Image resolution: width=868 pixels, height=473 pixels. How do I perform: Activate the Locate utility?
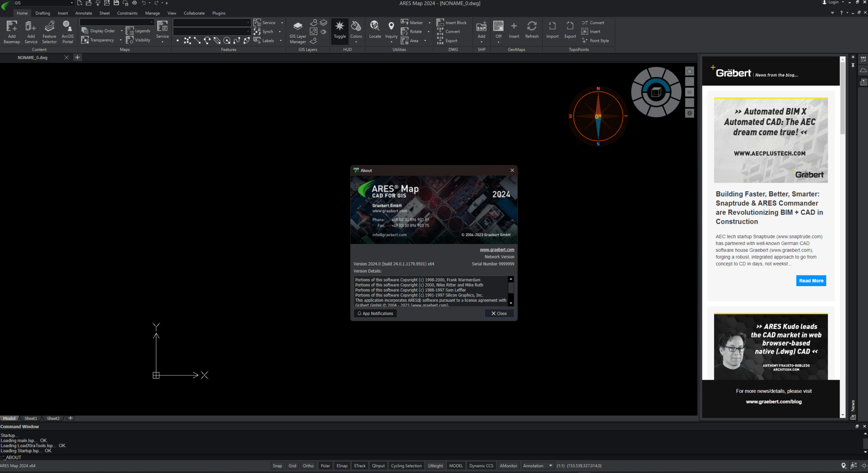coord(375,31)
